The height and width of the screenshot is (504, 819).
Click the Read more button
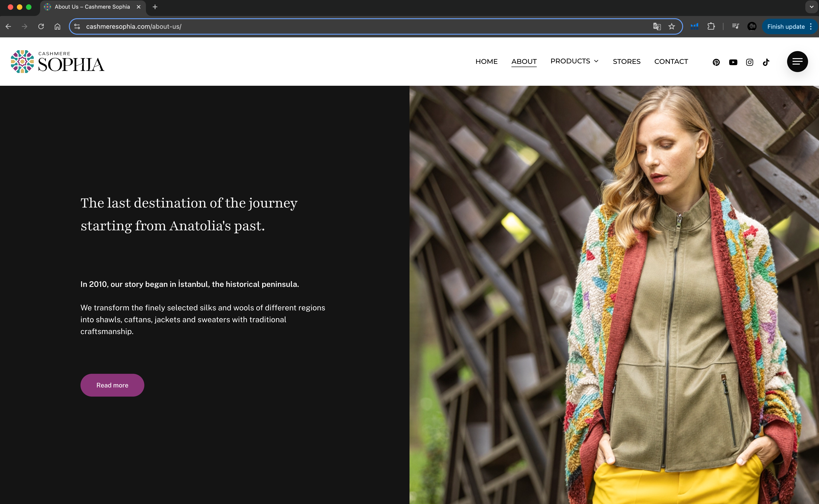click(x=112, y=385)
